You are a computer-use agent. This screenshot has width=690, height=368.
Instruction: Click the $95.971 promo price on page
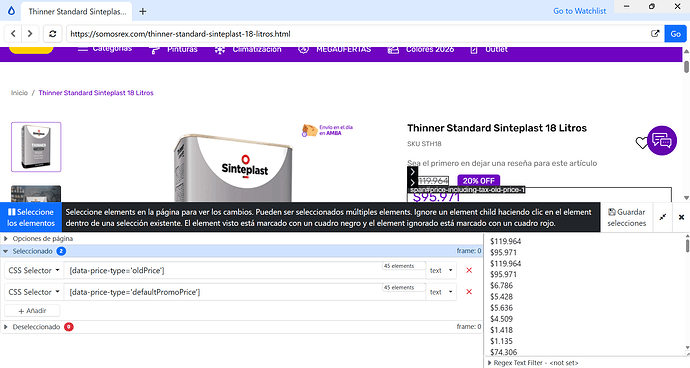click(x=436, y=197)
